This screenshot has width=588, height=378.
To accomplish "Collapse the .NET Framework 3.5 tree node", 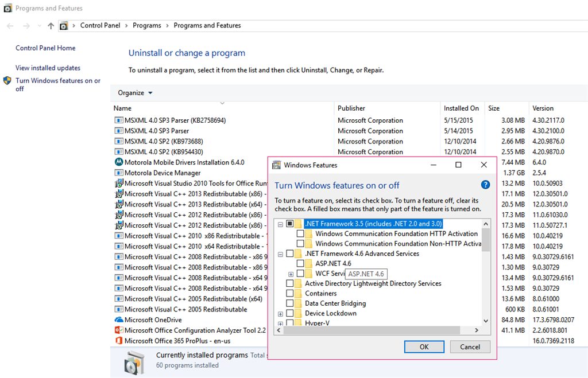I will tap(280, 224).
